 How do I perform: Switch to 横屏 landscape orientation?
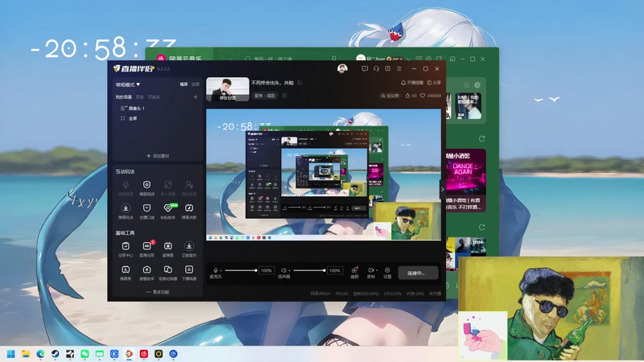(184, 84)
